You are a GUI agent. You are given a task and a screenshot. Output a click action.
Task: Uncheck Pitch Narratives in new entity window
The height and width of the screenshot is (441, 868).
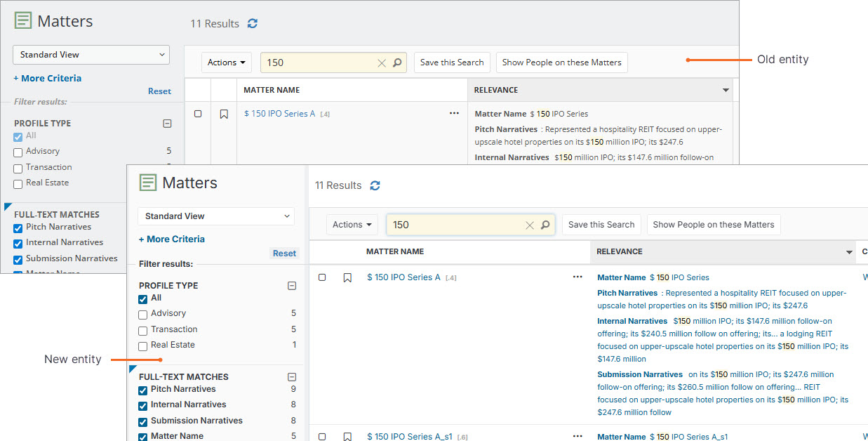pyautogui.click(x=143, y=390)
